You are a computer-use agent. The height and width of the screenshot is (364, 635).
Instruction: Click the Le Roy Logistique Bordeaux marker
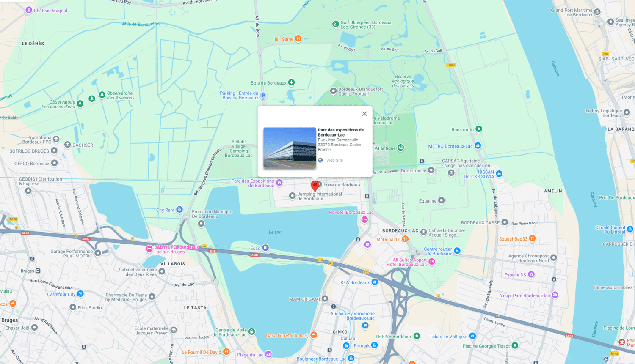click(627, 113)
